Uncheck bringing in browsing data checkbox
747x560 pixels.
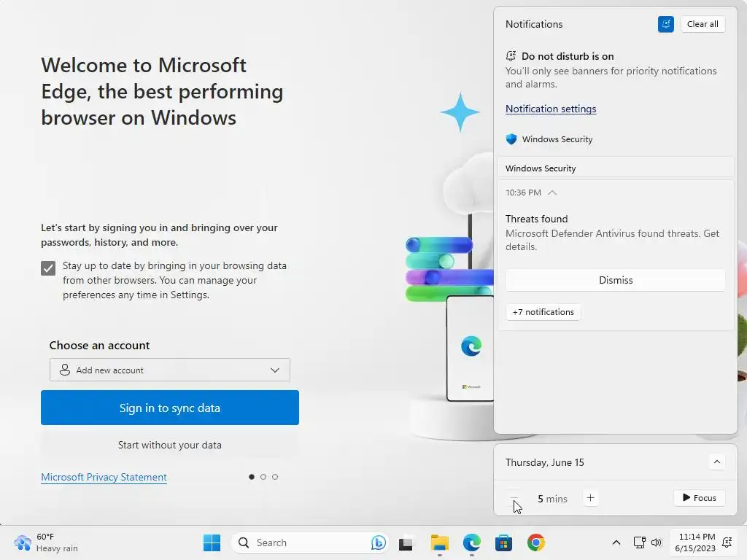pyautogui.click(x=48, y=268)
